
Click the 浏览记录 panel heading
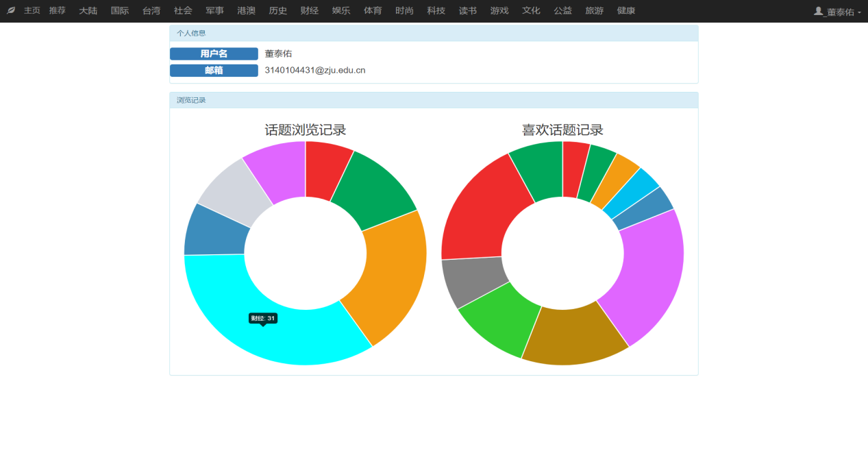pos(434,100)
